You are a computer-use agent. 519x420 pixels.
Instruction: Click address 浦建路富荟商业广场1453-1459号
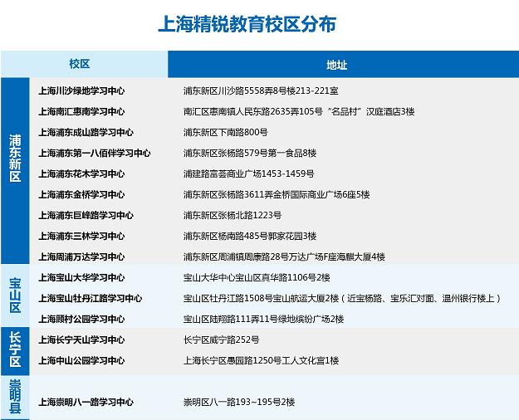(248, 173)
